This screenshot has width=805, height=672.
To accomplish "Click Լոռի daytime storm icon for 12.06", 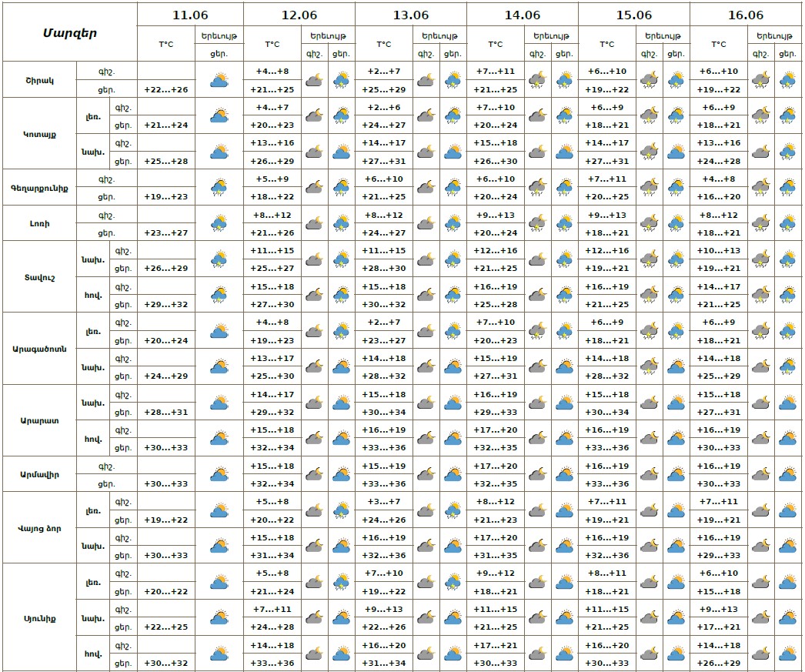I will (x=341, y=223).
